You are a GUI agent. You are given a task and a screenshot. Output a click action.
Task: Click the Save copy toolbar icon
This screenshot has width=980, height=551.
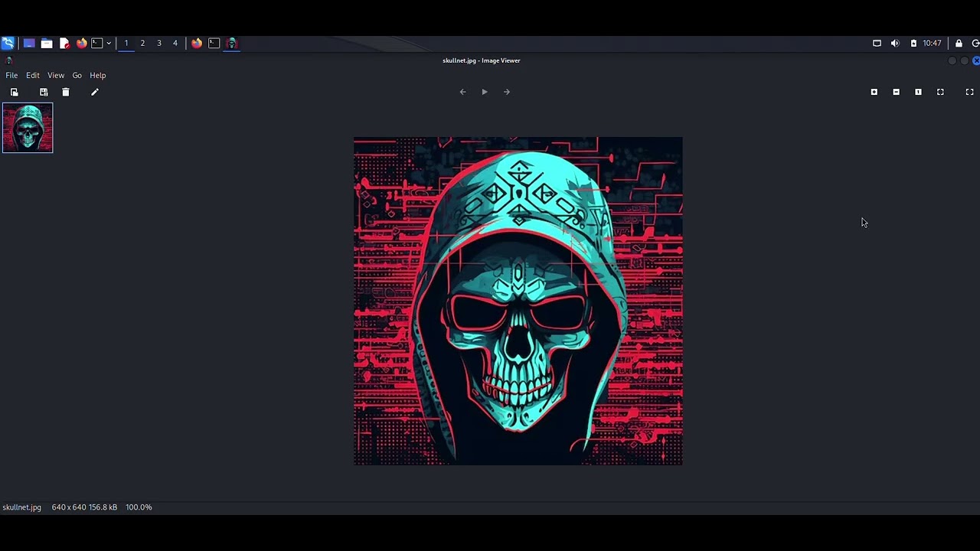pyautogui.click(x=44, y=92)
